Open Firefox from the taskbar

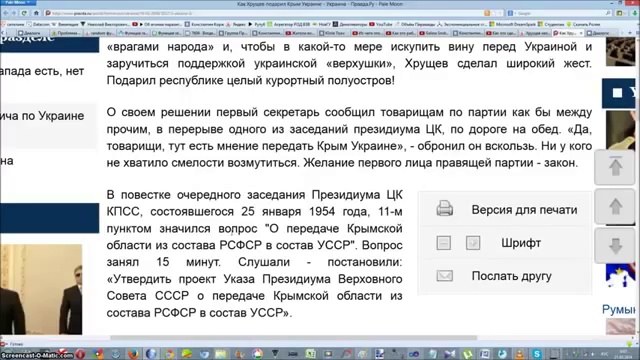[x=133, y=353]
